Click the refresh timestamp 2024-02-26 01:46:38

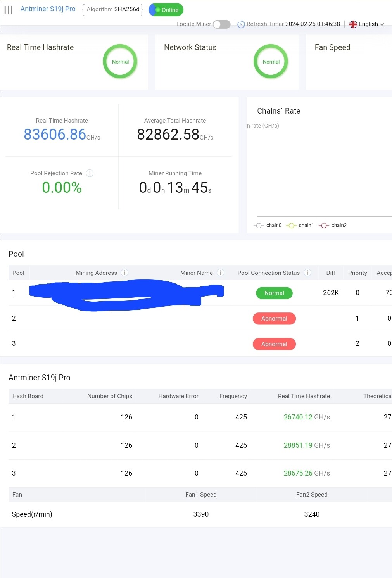pyautogui.click(x=313, y=24)
